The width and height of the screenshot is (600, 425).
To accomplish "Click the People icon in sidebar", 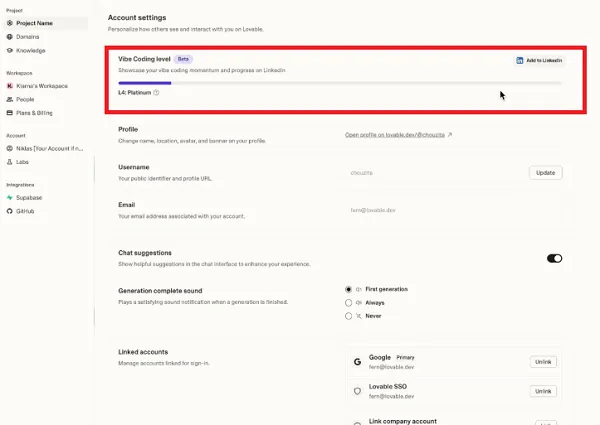I will coord(9,100).
